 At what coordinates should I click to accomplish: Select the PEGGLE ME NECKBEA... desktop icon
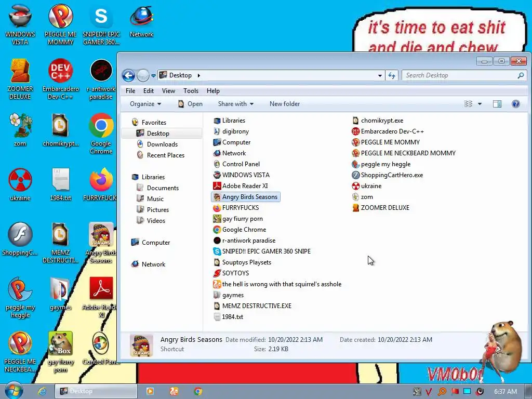(20, 352)
